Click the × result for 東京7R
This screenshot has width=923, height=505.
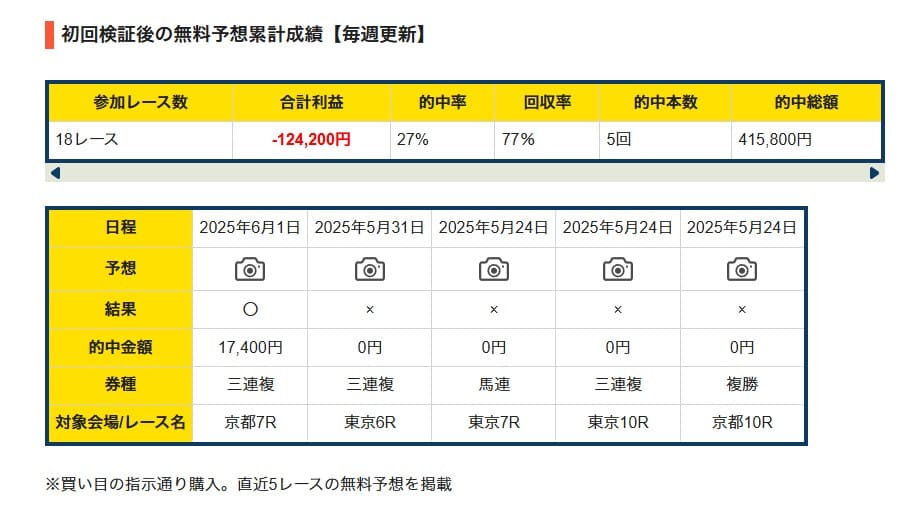pos(494,310)
